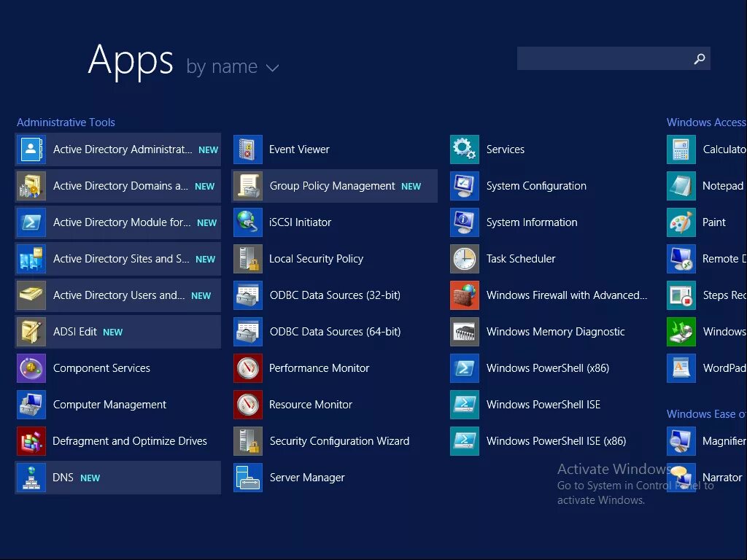
Task: Open Windows Firewall with Advanced Security icon
Action: (x=465, y=295)
